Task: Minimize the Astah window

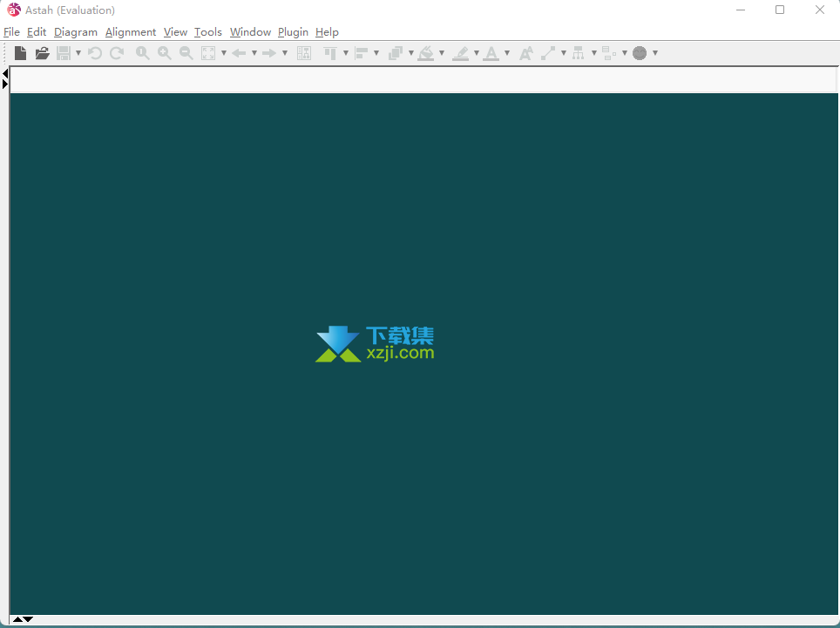Action: pos(741,10)
